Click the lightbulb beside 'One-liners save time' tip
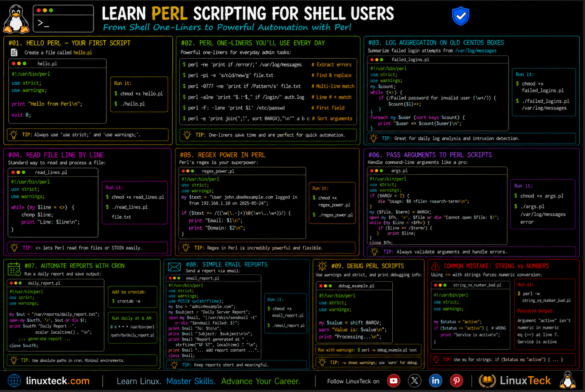Viewport: 585px width, 392px height. [187, 135]
